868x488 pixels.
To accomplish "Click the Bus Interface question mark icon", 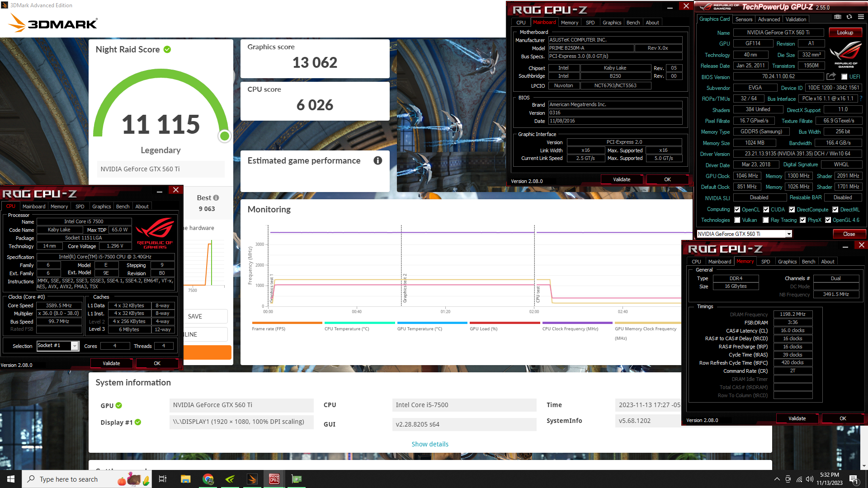I will pos(861,99).
